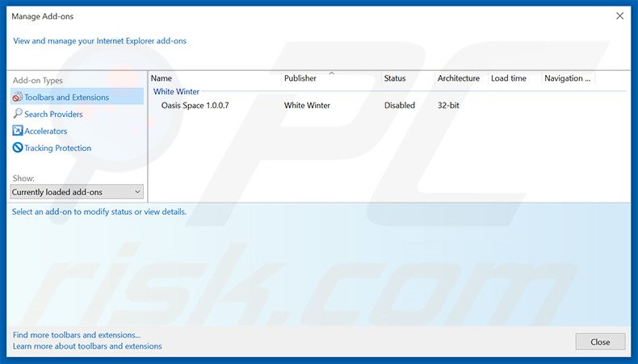Close the Manage Add-ons window
This screenshot has width=638, height=364.
pos(600,341)
